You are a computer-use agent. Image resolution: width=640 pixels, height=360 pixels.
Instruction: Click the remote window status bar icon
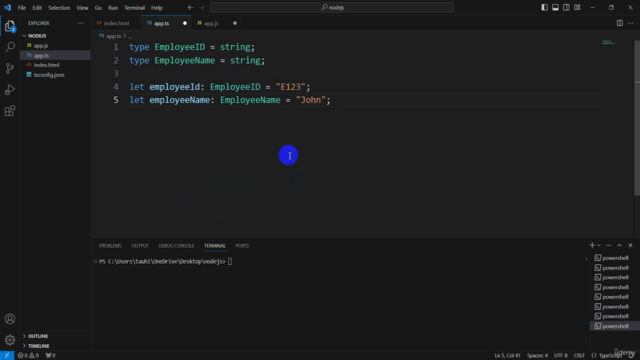click(7, 356)
